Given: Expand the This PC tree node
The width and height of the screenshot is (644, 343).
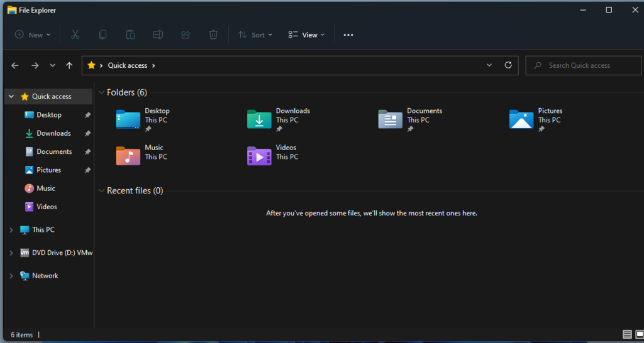Looking at the screenshot, I should coord(11,230).
